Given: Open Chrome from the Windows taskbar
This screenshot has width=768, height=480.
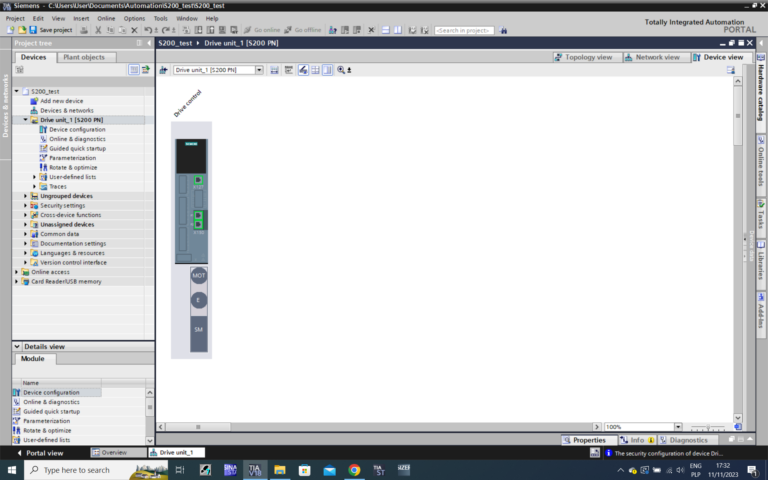Looking at the screenshot, I should [354, 469].
